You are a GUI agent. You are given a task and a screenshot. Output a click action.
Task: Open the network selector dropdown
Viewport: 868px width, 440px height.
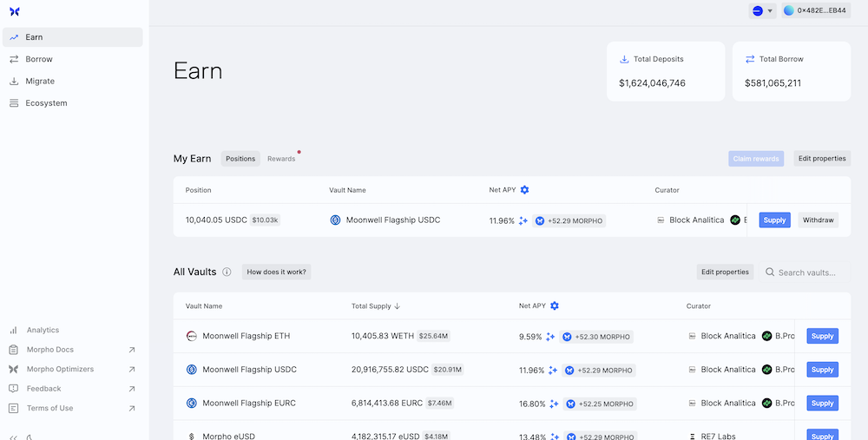tap(762, 10)
